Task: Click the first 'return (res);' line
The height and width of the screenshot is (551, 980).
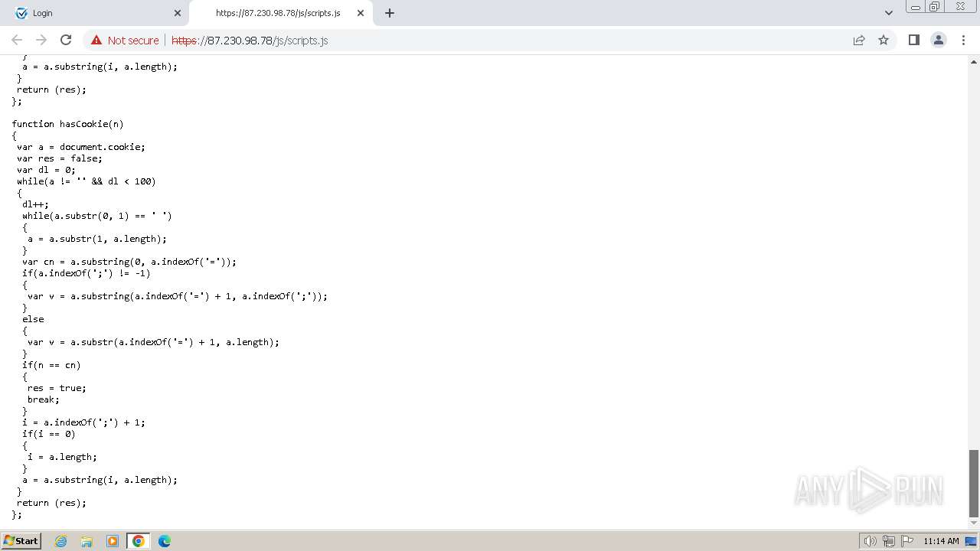Action: [x=51, y=90]
